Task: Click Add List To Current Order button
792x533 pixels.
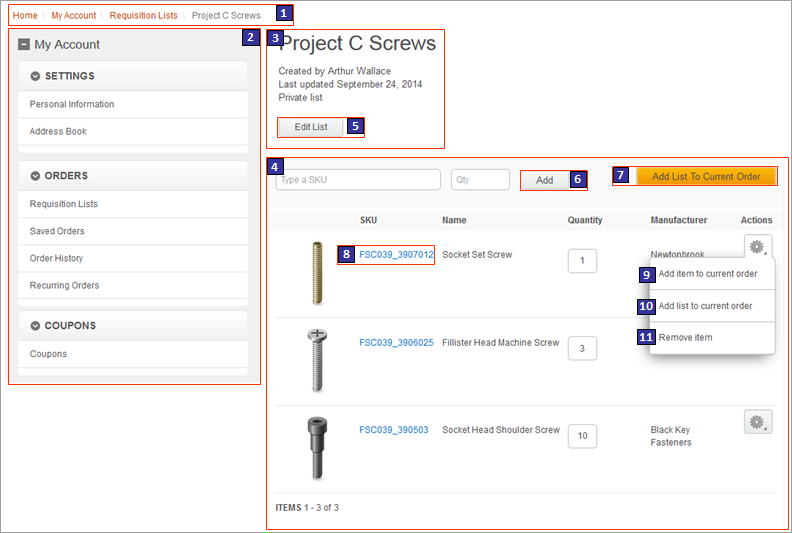Action: pos(706,177)
